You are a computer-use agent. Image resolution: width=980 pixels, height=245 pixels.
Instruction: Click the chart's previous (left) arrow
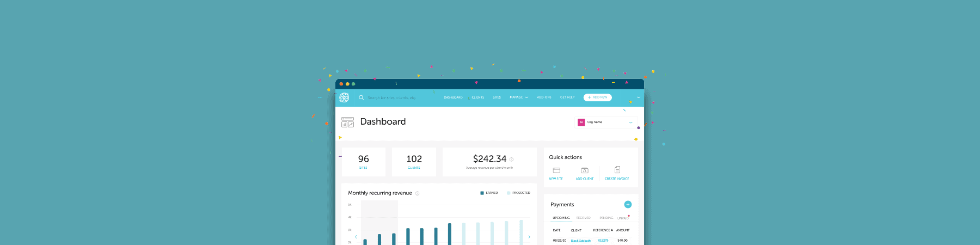(356, 237)
